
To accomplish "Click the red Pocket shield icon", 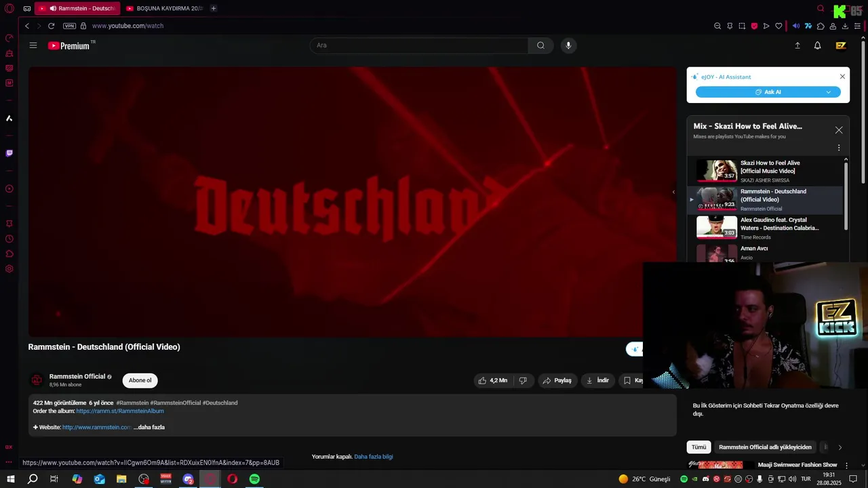I will (754, 26).
